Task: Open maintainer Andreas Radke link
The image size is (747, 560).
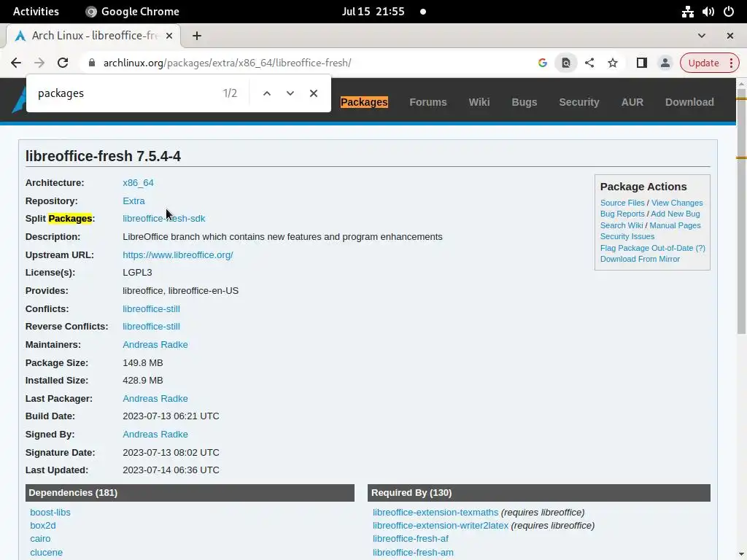Action: tap(155, 345)
